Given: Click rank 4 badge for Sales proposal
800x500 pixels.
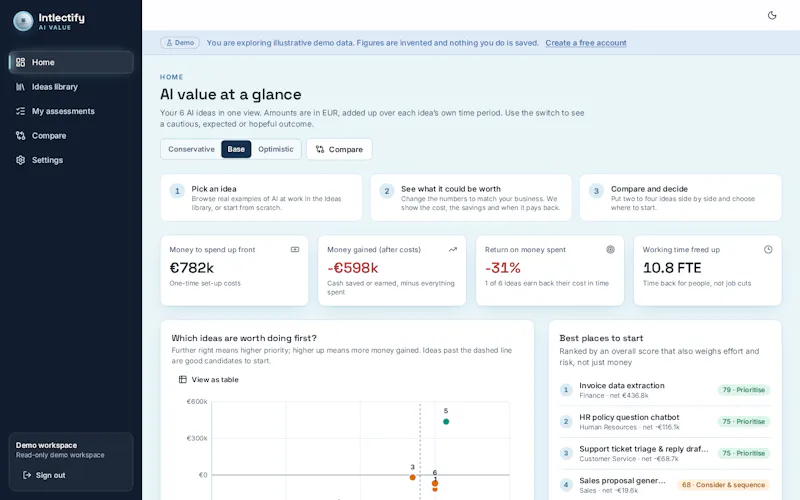Looking at the screenshot, I should tap(566, 485).
